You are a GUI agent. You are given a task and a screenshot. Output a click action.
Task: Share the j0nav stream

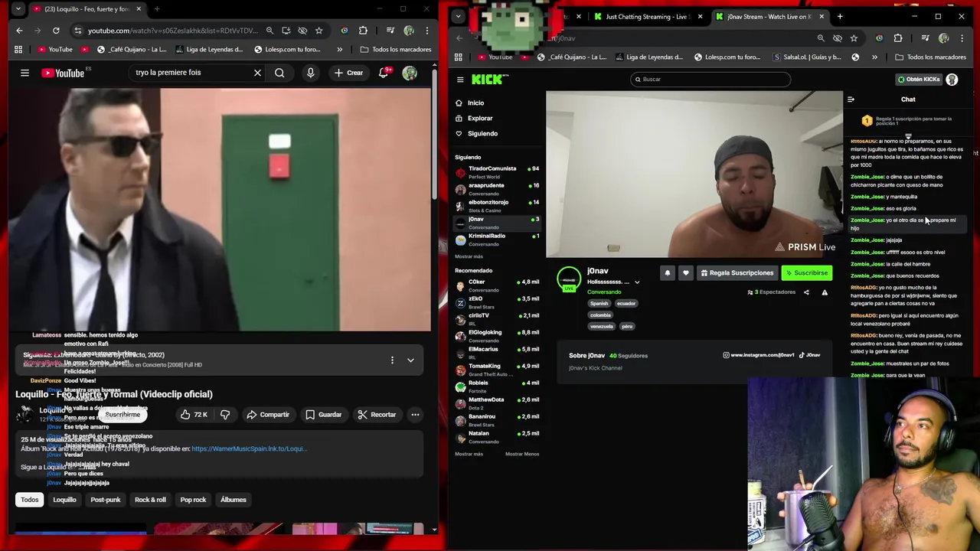pos(806,292)
